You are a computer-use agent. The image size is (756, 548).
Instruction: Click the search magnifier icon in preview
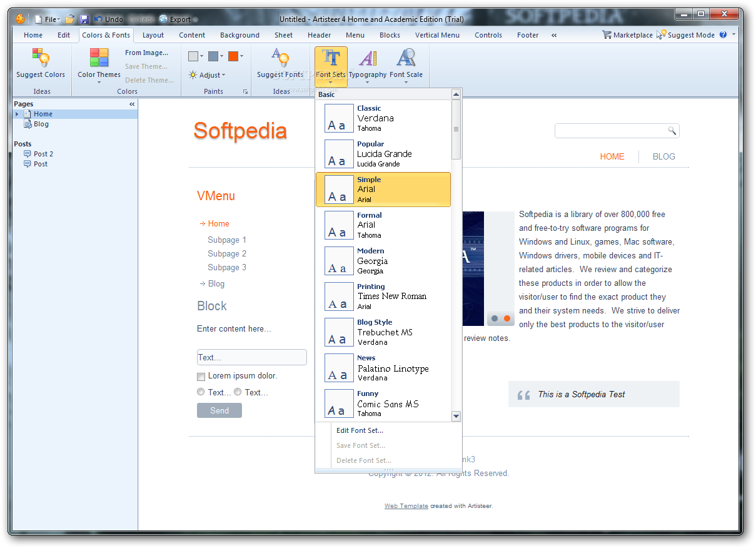[x=672, y=131]
